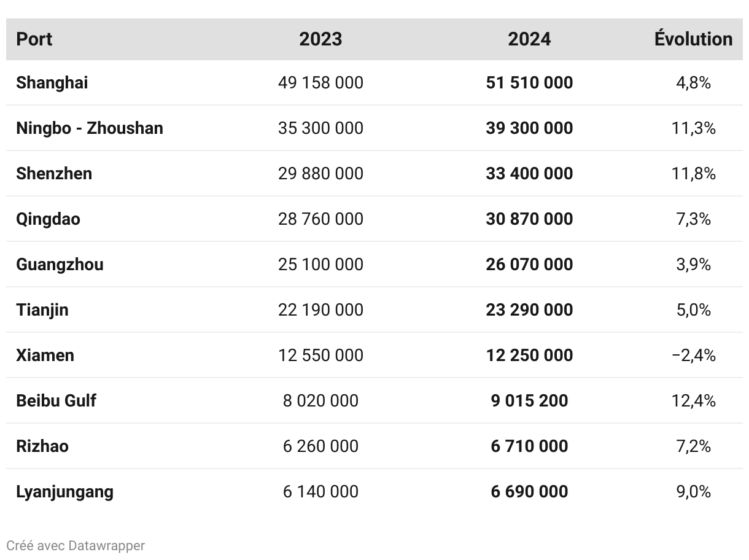Click Lyanjungang 9,0% evolution value
Screen dimensions: 749x560
pos(693,492)
